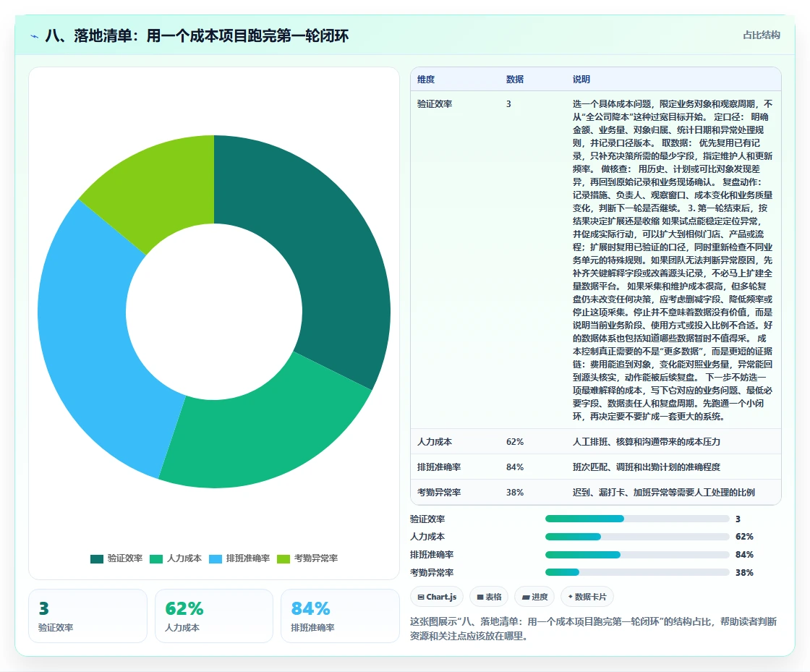This screenshot has width=810, height=672.
Task: Select the 验证效率 table row label
Action: click(435, 104)
